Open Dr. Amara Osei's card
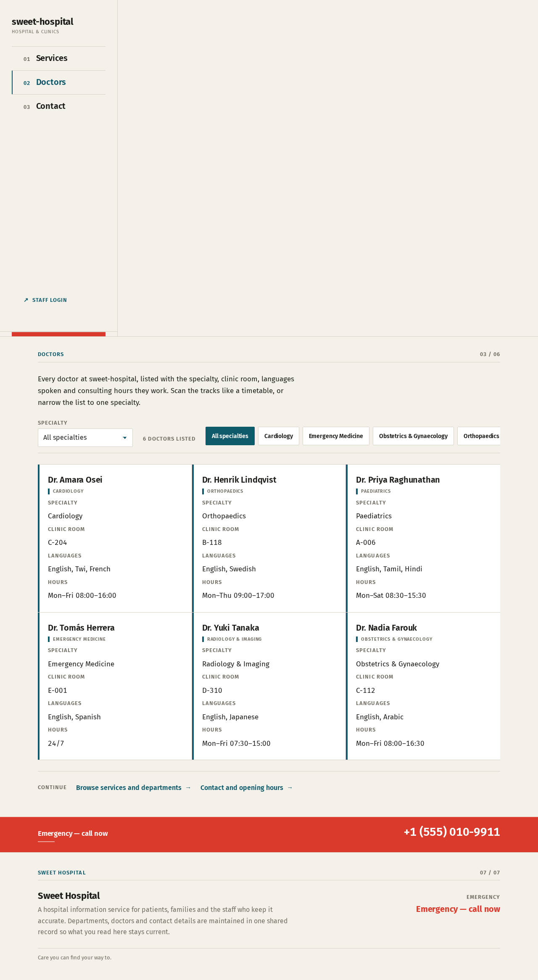 pyautogui.click(x=115, y=538)
